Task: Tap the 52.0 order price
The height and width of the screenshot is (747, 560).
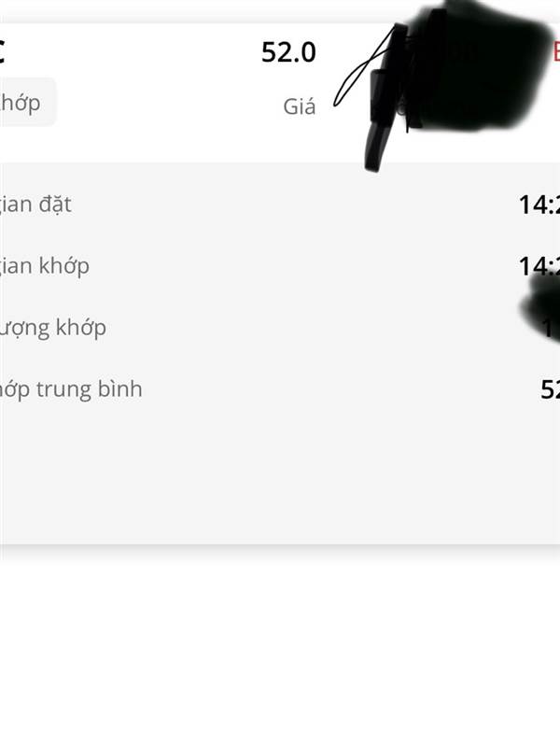Action: pyautogui.click(x=288, y=52)
